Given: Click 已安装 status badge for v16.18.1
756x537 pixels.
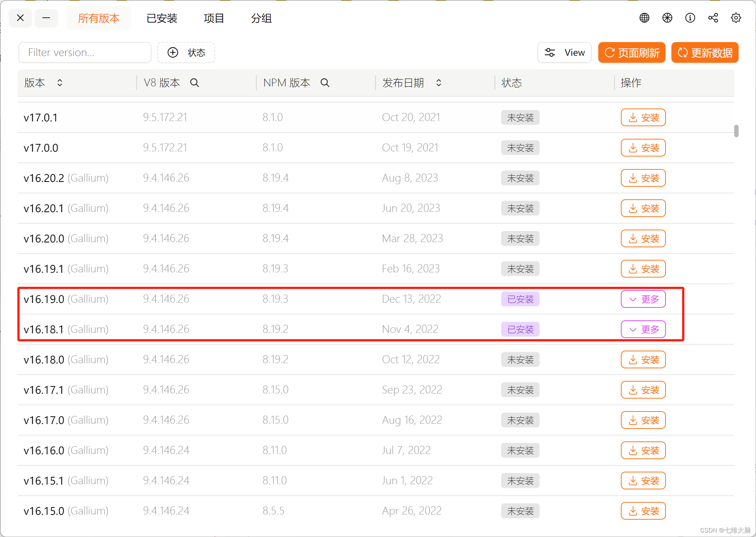Looking at the screenshot, I should (520, 329).
